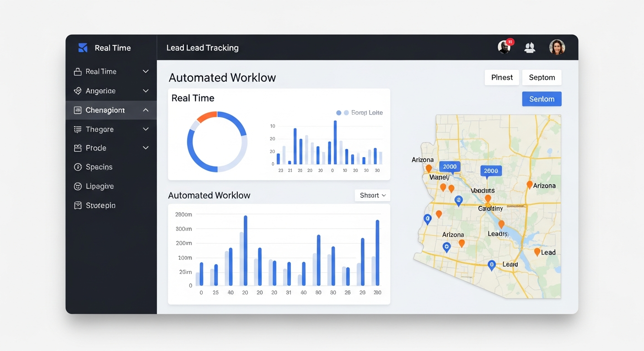Click the Angeriae badge icon
The width and height of the screenshot is (644, 351).
click(x=79, y=90)
